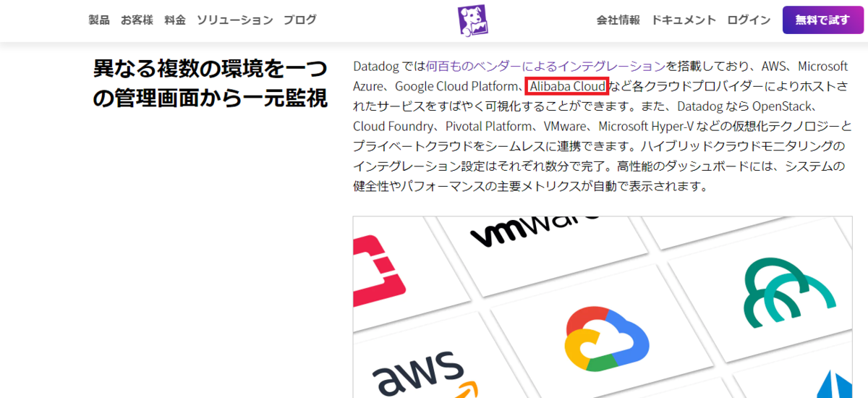Viewport: 868px width, 398px height.
Task: Go to the 料金 page
Action: (x=175, y=20)
